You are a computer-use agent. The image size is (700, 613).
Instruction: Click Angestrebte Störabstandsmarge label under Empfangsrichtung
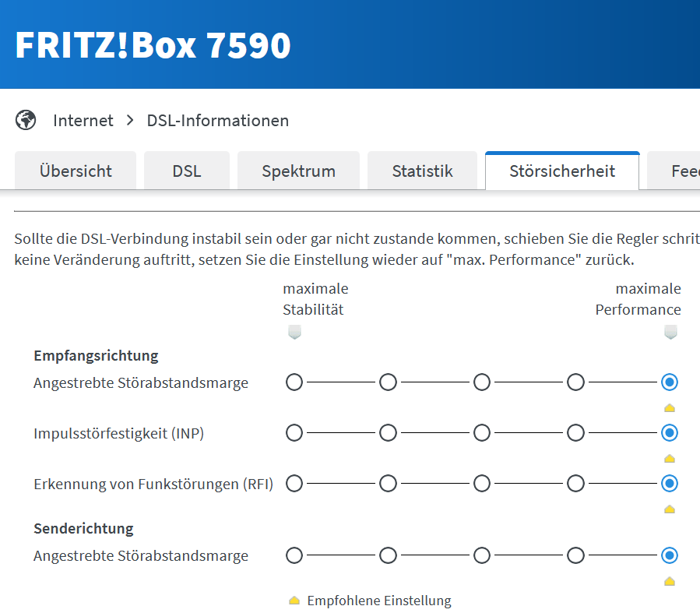(x=141, y=383)
